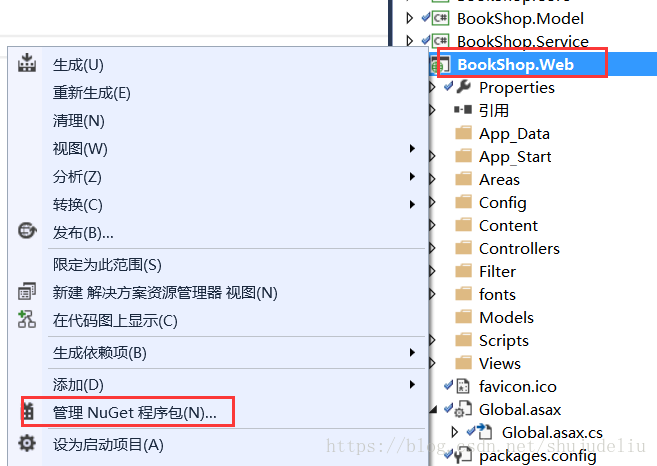
Task: Click the references icon next to 引用
Action: (463, 110)
